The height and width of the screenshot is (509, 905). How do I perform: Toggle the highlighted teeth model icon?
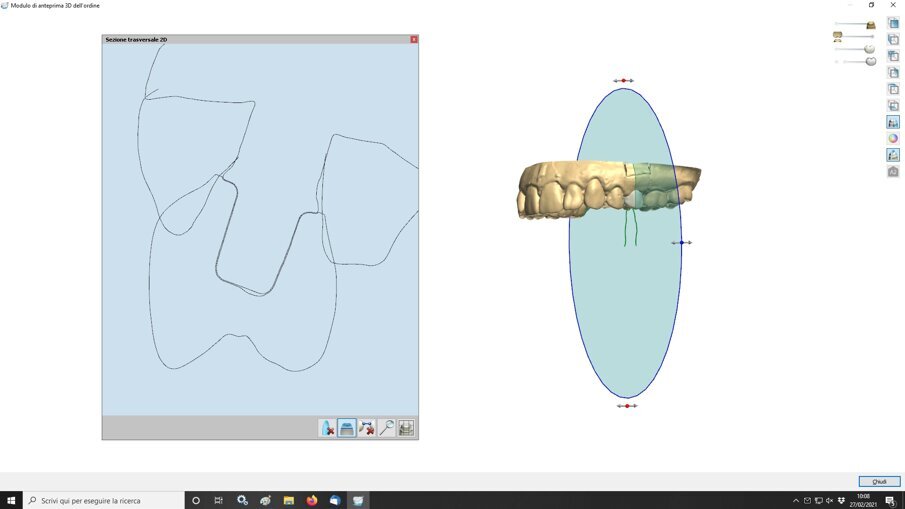click(x=893, y=122)
